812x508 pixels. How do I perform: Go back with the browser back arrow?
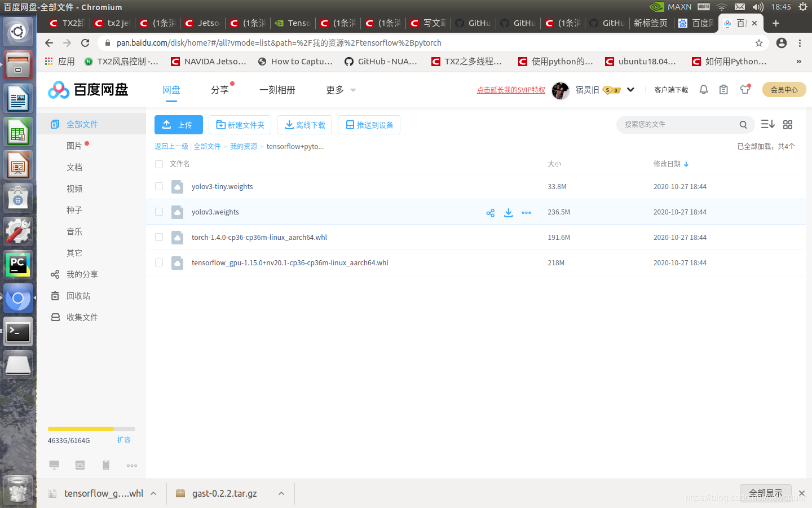click(x=49, y=43)
